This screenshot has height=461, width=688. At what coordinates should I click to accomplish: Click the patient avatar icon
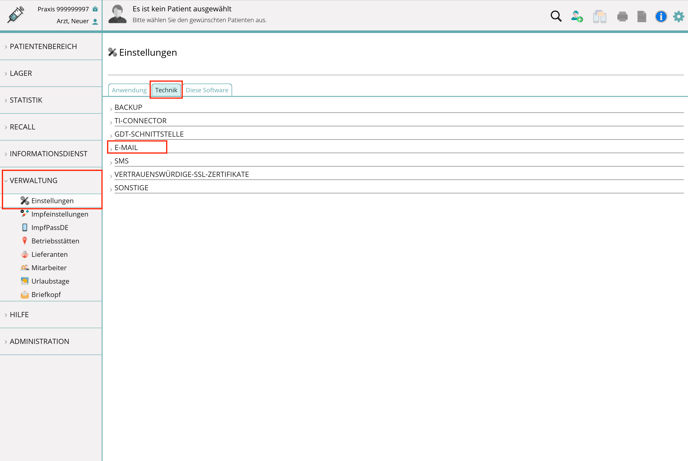click(x=118, y=15)
